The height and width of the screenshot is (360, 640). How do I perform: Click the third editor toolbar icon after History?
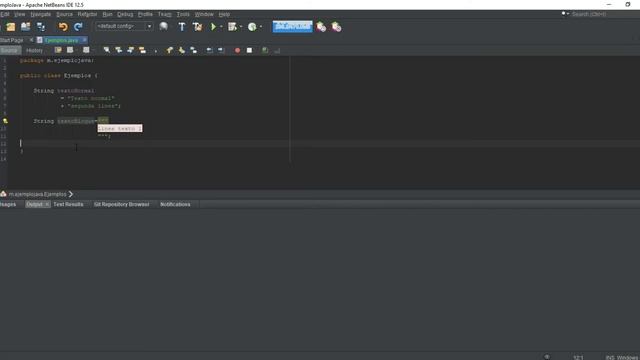[86, 50]
